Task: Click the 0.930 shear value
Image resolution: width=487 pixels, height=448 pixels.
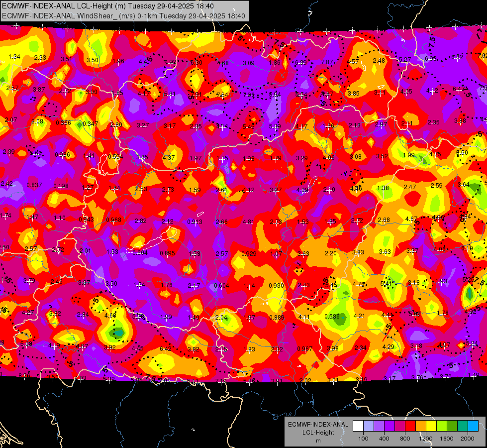Action: (x=276, y=285)
